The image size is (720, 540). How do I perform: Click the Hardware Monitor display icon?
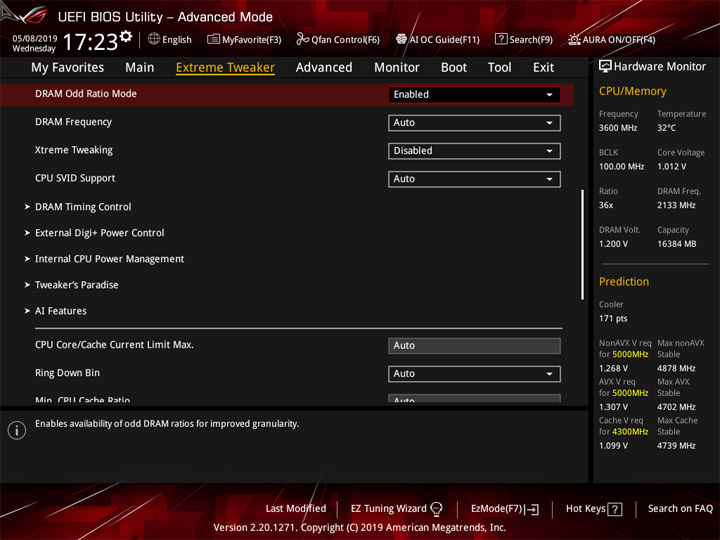pos(605,66)
